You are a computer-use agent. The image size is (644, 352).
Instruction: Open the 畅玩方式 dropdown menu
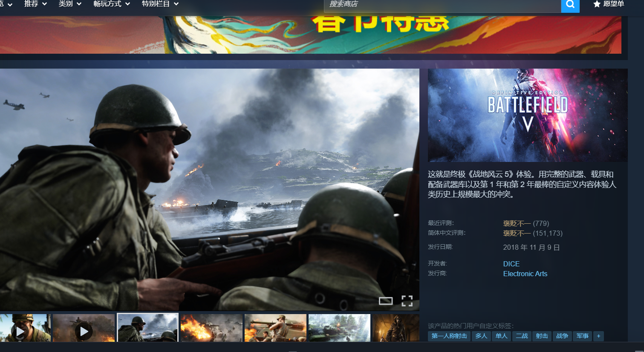[112, 4]
